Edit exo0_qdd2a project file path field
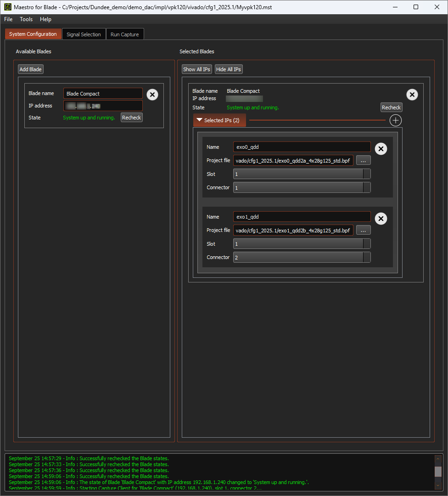 click(x=293, y=160)
